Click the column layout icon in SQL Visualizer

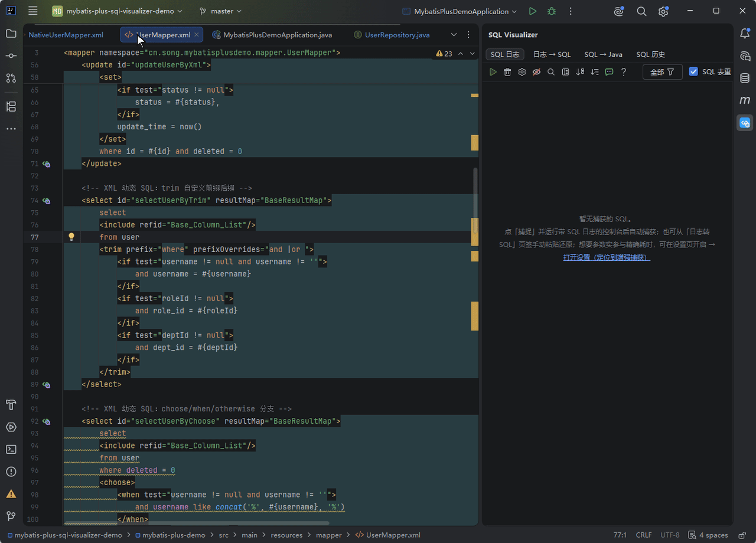coord(566,72)
